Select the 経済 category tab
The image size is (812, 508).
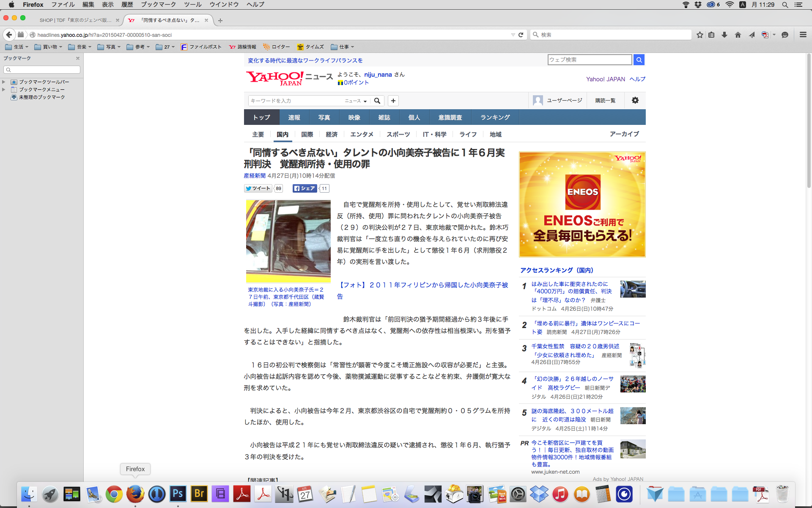[x=332, y=134]
